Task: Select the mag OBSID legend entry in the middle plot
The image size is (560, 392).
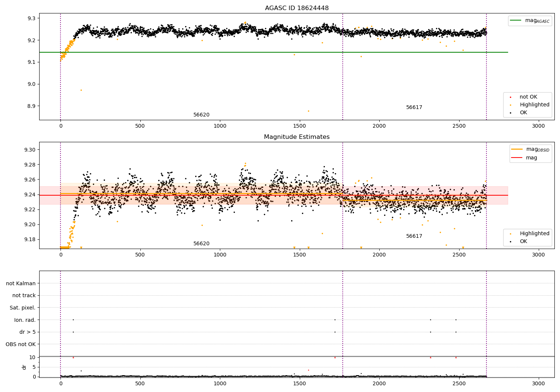Action: [x=531, y=149]
